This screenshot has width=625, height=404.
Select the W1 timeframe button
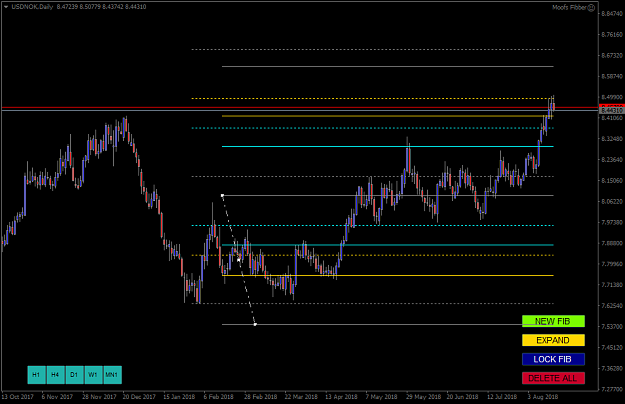click(93, 375)
